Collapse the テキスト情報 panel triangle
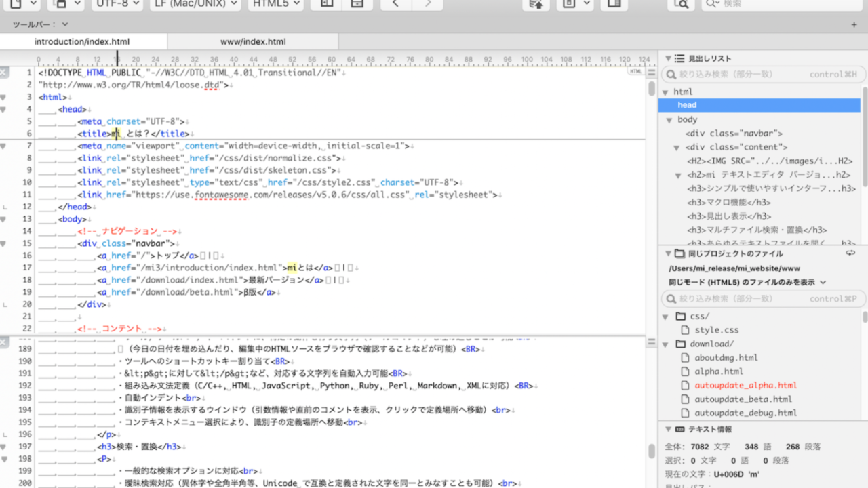868x488 pixels. (667, 430)
